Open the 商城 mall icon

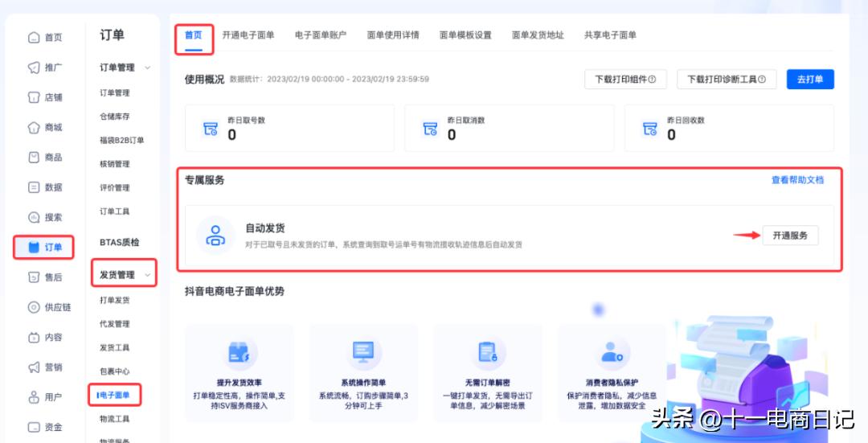click(34, 127)
